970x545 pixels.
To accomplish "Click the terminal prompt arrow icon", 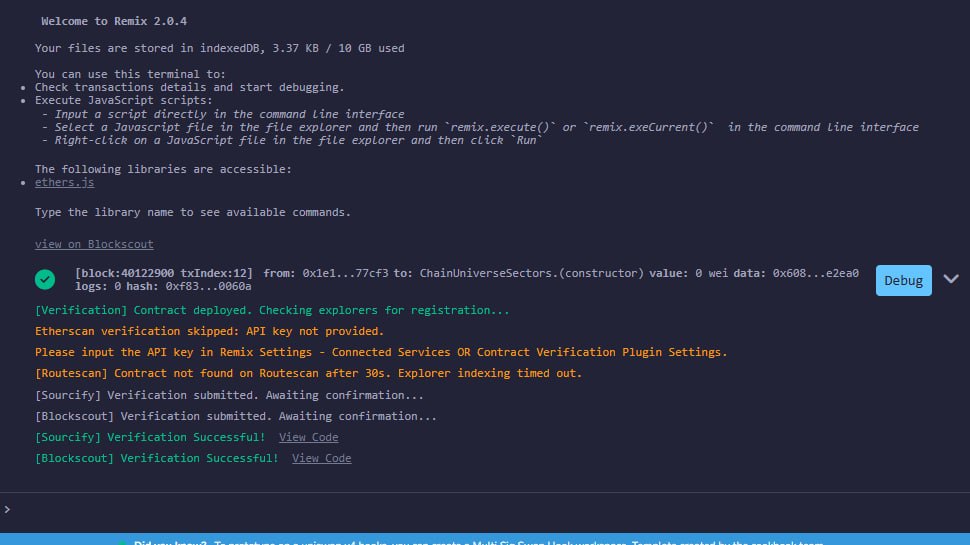I will tap(7, 510).
